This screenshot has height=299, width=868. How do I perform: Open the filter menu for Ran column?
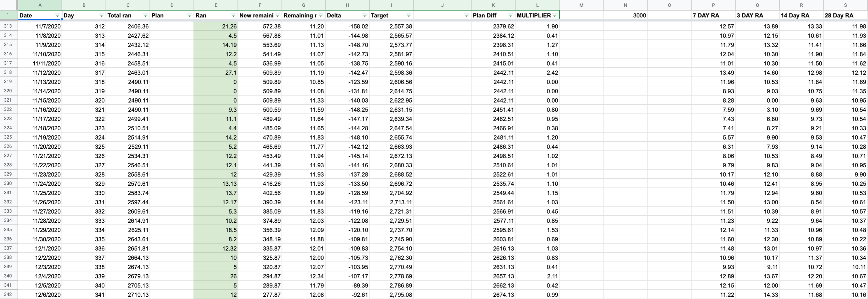pyautogui.click(x=233, y=16)
